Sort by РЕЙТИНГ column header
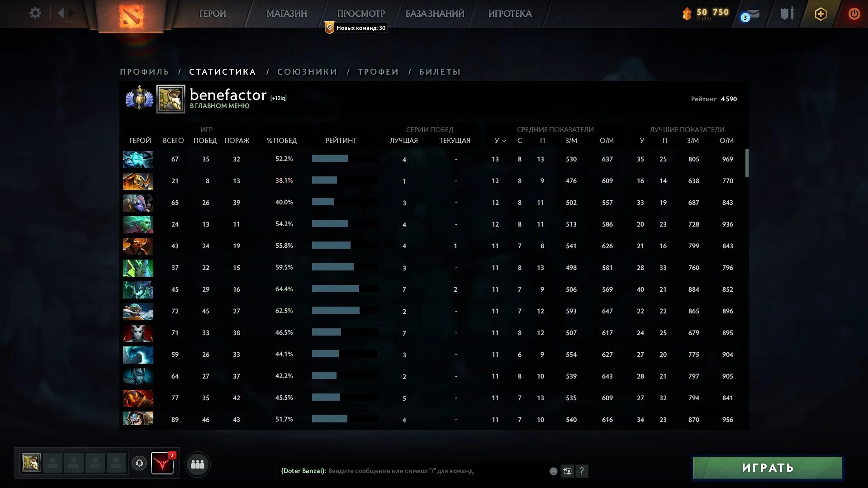The height and width of the screenshot is (488, 868). coord(341,141)
